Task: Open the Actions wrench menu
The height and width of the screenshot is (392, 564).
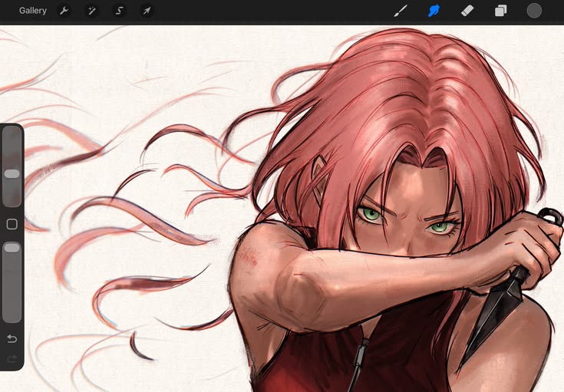Action: 64,11
